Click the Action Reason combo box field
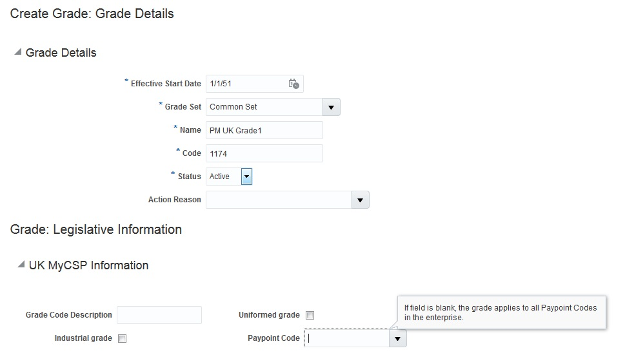The height and width of the screenshot is (364, 625). 279,200
